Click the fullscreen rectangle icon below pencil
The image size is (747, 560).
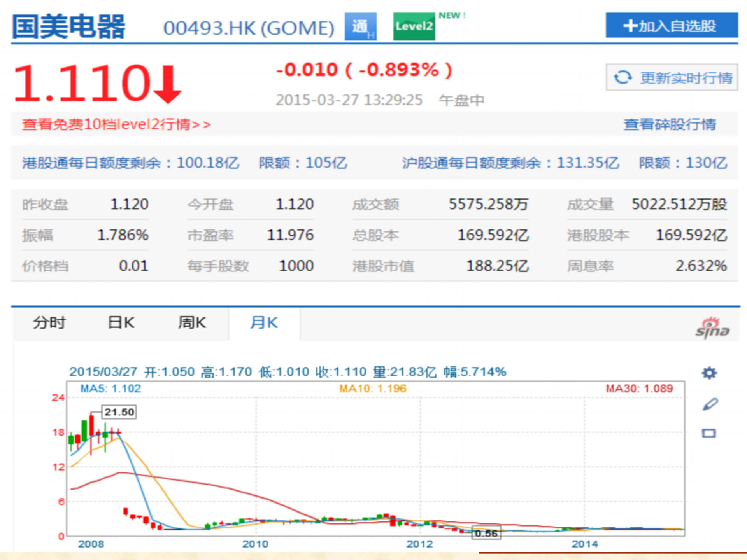pyautogui.click(x=709, y=433)
